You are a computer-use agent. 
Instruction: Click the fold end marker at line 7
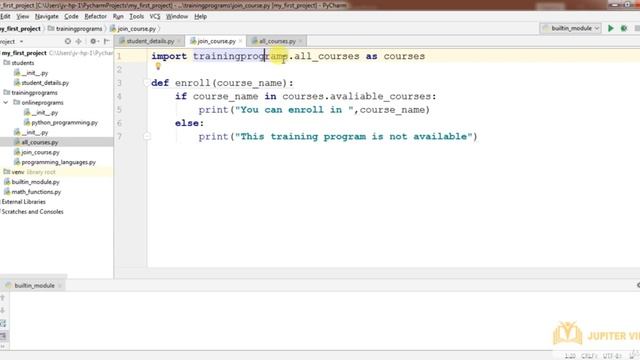[x=147, y=136]
